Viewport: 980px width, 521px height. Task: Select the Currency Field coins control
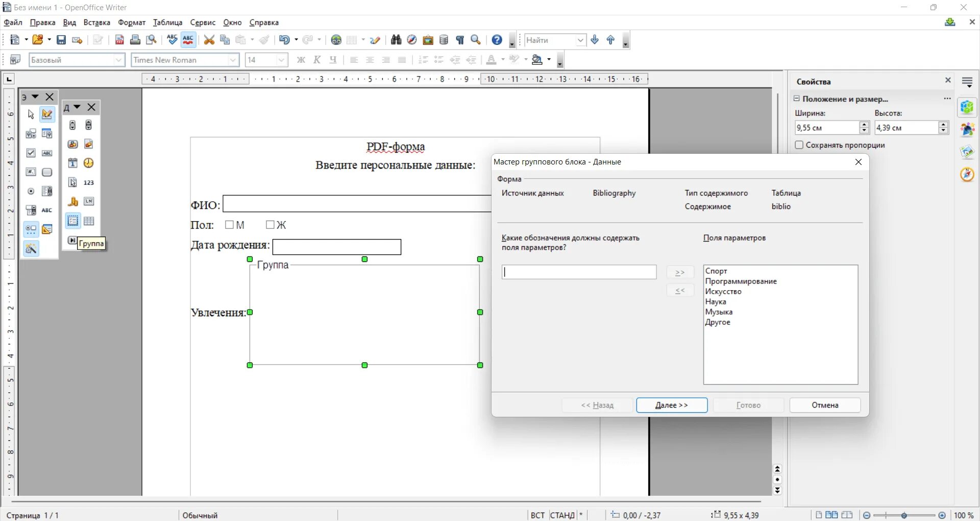tap(72, 202)
